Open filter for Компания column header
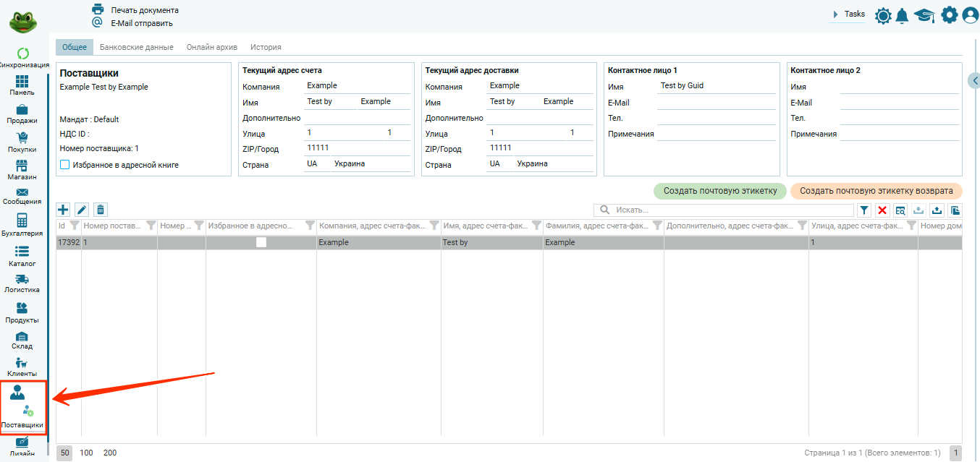Viewport: 980px width, 462px height. 434,226
